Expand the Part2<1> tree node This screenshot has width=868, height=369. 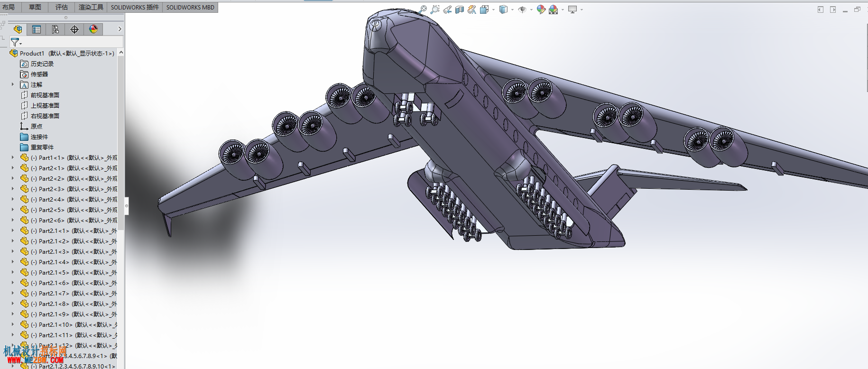[13, 168]
